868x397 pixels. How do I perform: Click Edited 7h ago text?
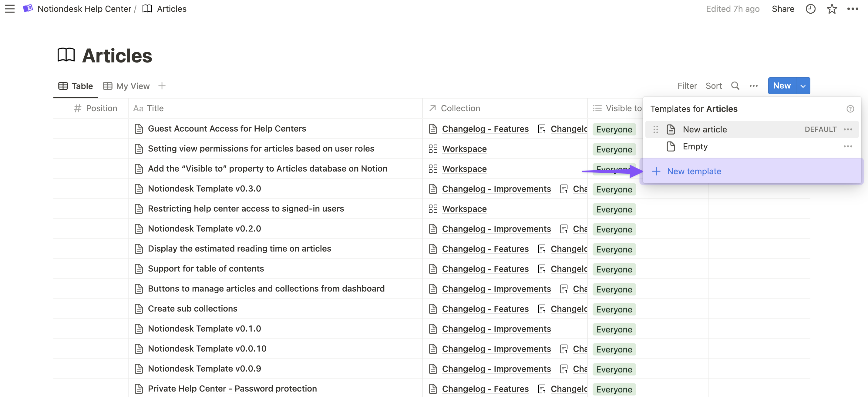(x=732, y=9)
